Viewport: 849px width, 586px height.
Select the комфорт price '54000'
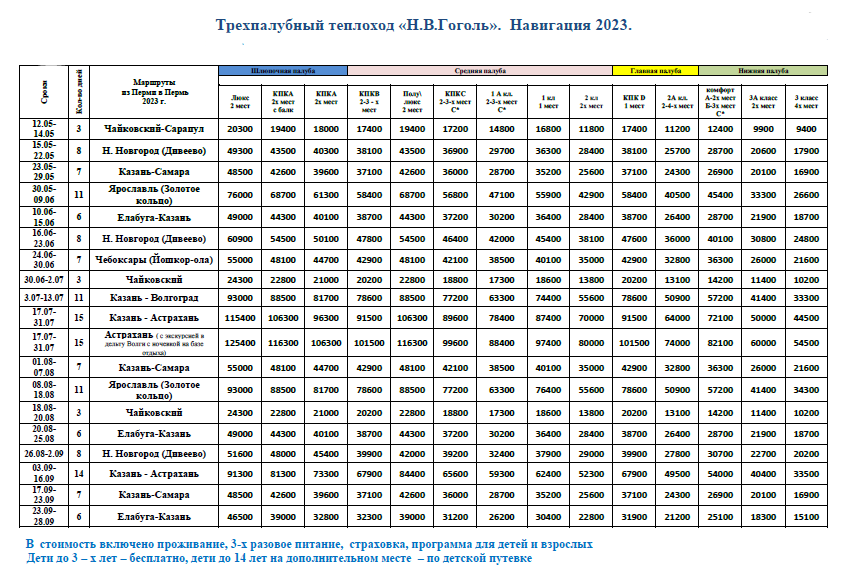[720, 474]
